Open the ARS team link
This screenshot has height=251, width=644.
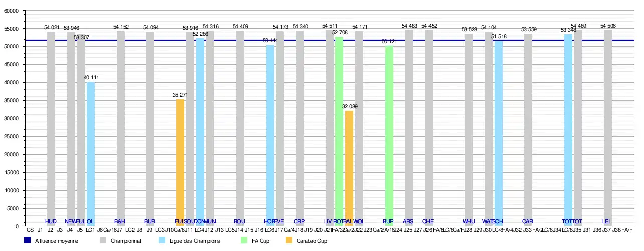(408, 221)
